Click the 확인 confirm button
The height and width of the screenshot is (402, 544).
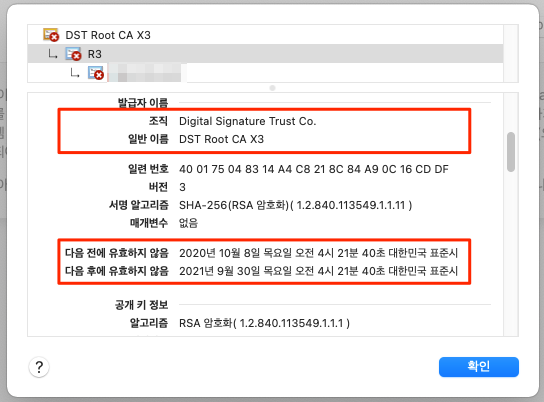click(x=479, y=367)
